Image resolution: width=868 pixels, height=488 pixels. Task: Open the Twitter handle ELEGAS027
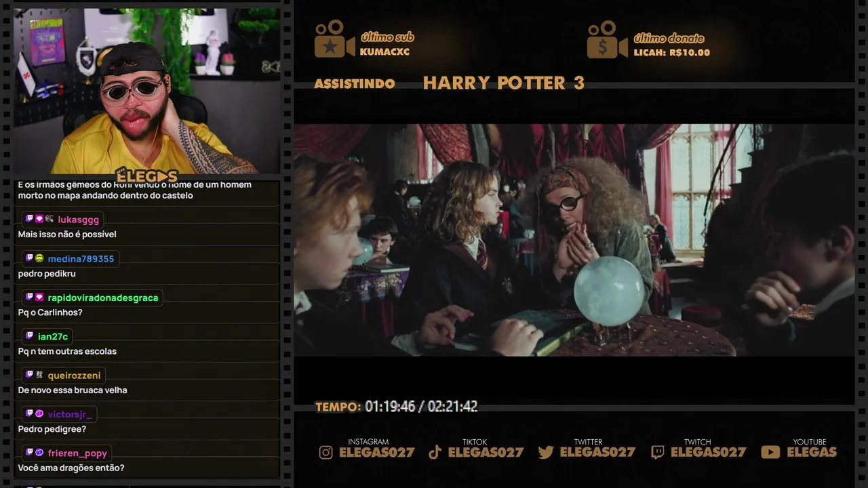(597, 452)
